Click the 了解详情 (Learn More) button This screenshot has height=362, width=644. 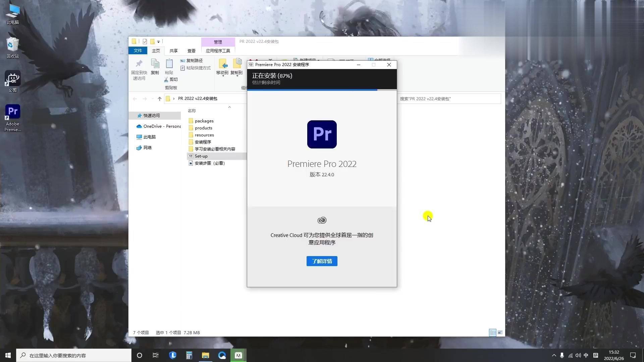[x=322, y=261]
